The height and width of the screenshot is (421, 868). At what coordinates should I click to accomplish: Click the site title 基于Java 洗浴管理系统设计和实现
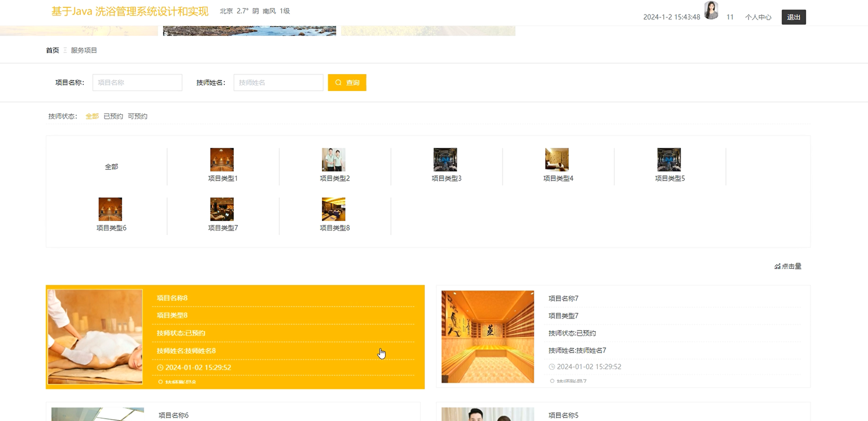(130, 12)
